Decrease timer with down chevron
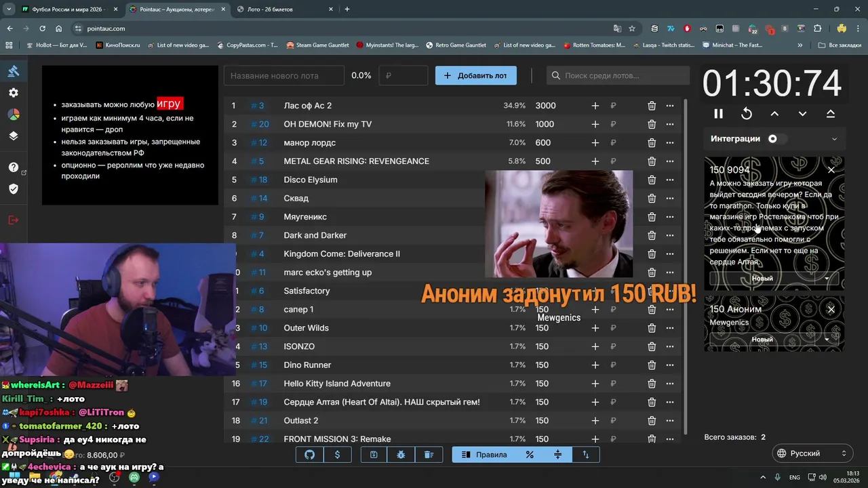 click(803, 114)
